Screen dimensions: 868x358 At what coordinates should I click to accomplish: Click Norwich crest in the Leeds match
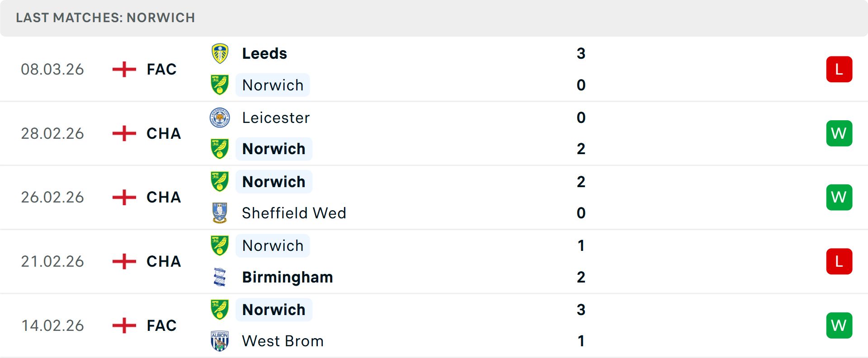220,85
